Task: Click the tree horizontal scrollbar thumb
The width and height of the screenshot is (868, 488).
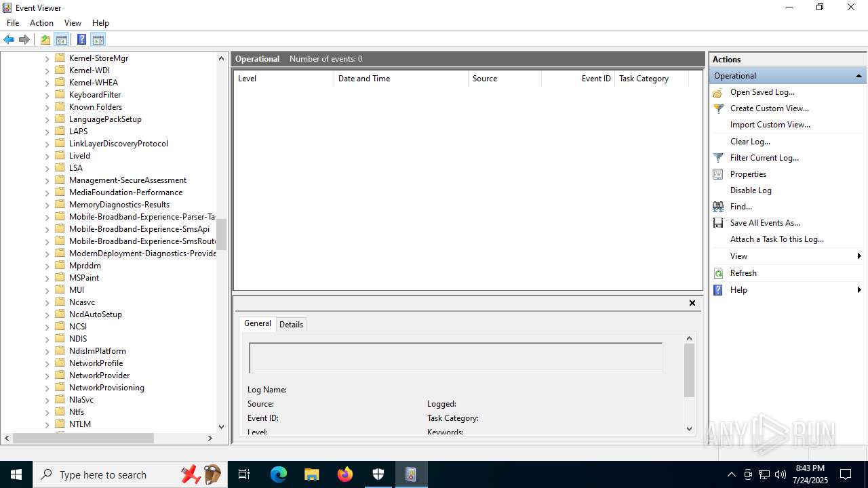Action: 83,439
